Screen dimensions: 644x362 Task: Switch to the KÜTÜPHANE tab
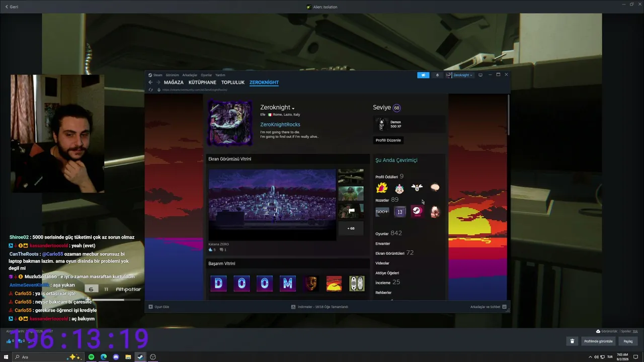point(202,82)
